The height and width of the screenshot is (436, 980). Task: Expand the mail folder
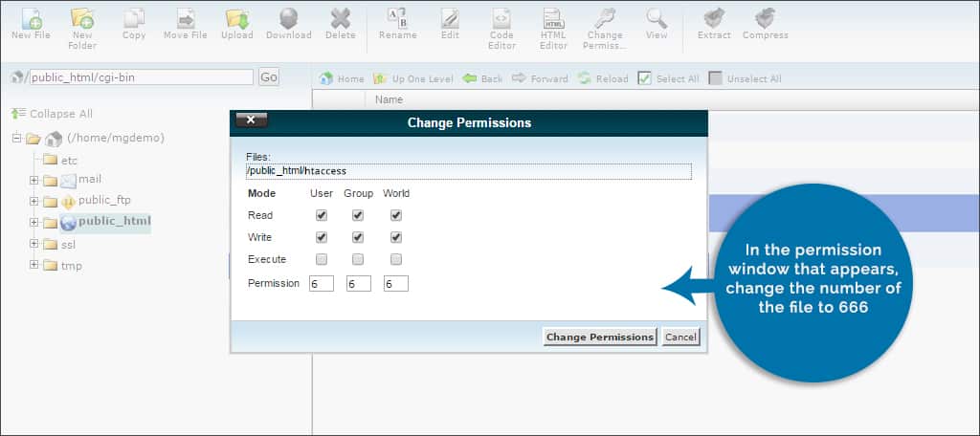[x=33, y=181]
